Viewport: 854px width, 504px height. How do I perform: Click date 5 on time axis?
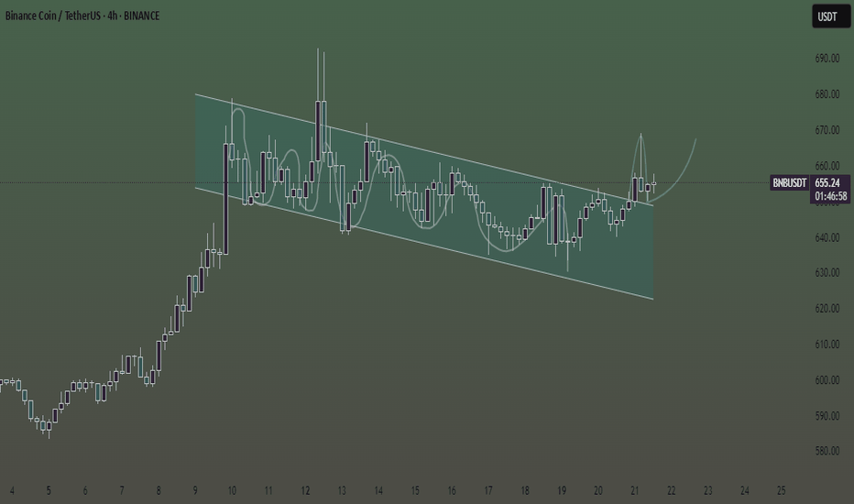pos(49,491)
